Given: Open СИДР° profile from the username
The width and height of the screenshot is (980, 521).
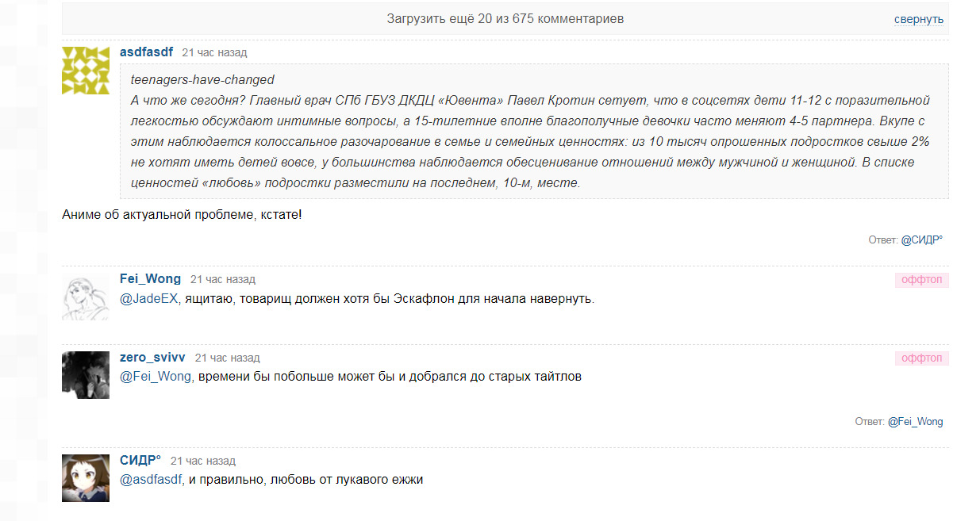Looking at the screenshot, I should 140,461.
